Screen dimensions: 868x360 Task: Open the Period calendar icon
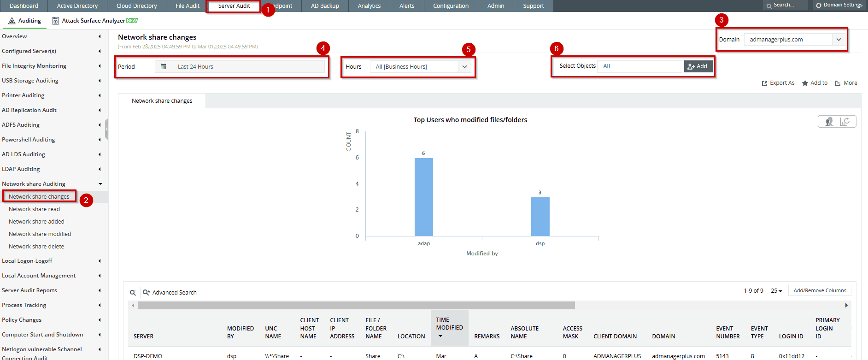tap(163, 67)
